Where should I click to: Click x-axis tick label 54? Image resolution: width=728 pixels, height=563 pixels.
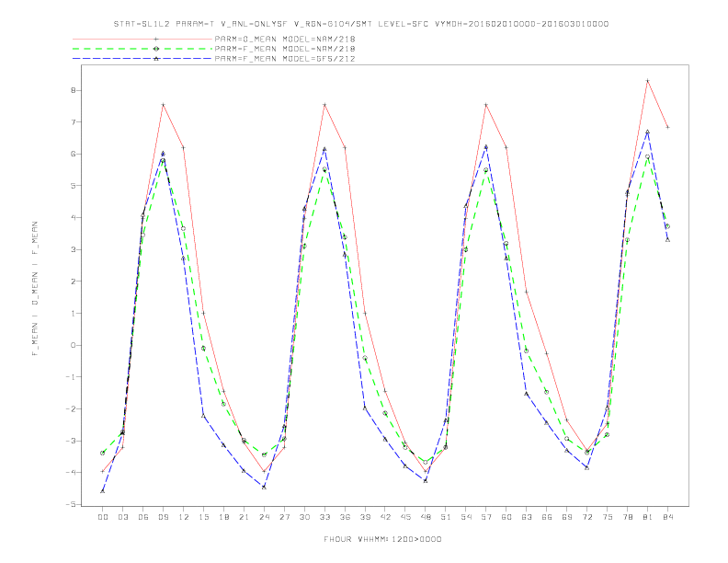[x=466, y=517]
